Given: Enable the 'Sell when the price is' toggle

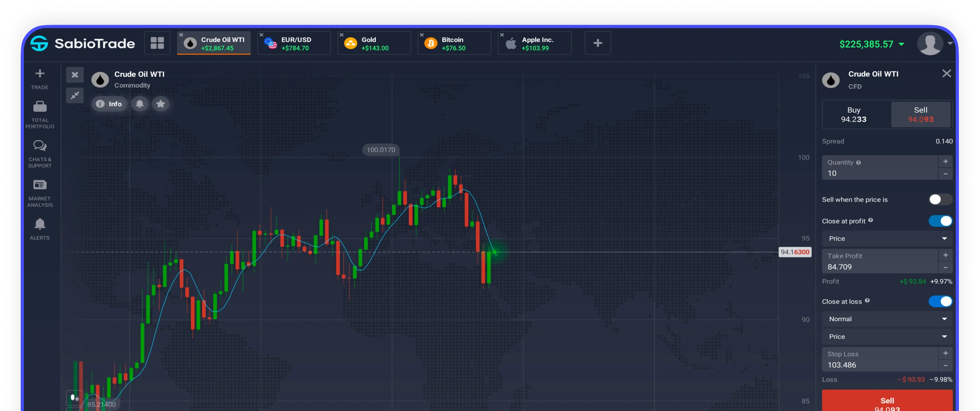Looking at the screenshot, I should click(x=940, y=199).
